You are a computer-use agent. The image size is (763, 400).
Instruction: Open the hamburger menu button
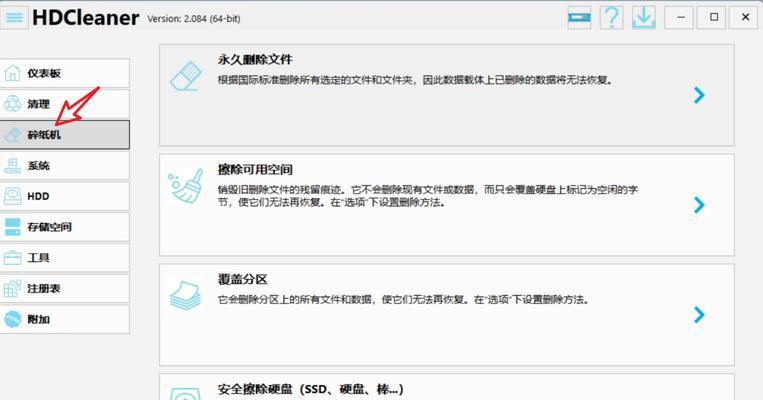point(14,18)
